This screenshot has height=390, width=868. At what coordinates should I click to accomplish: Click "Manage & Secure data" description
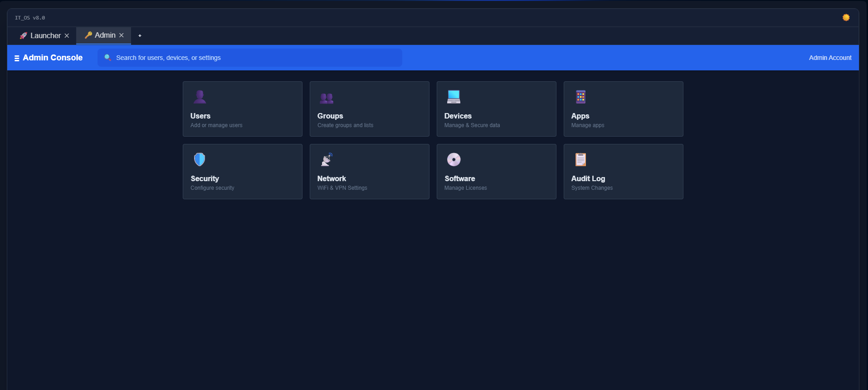[472, 125]
